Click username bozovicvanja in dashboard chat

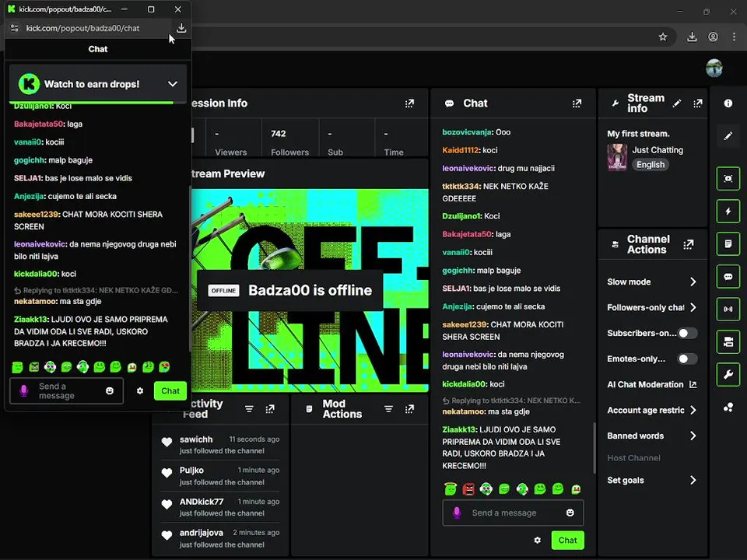click(x=467, y=132)
